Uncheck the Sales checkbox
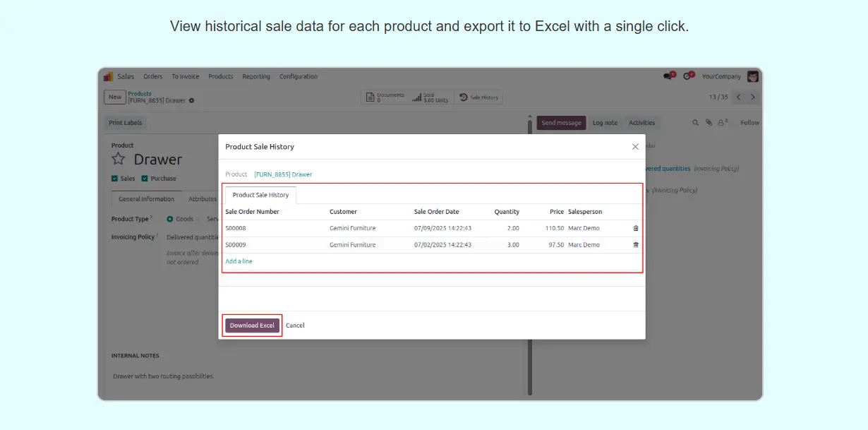This screenshot has width=868, height=430. (x=115, y=179)
